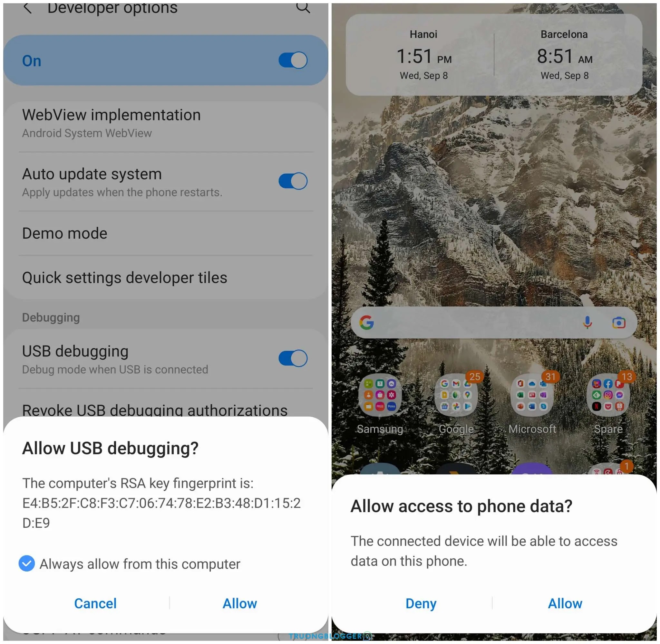
Task: Scroll down the Developer options list
Action: point(165,236)
